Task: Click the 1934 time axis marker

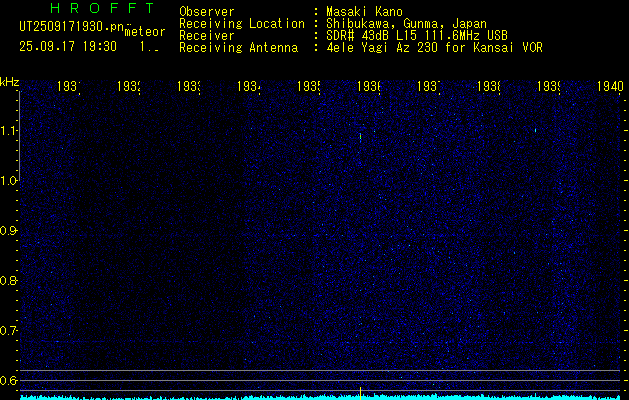Action: point(249,87)
